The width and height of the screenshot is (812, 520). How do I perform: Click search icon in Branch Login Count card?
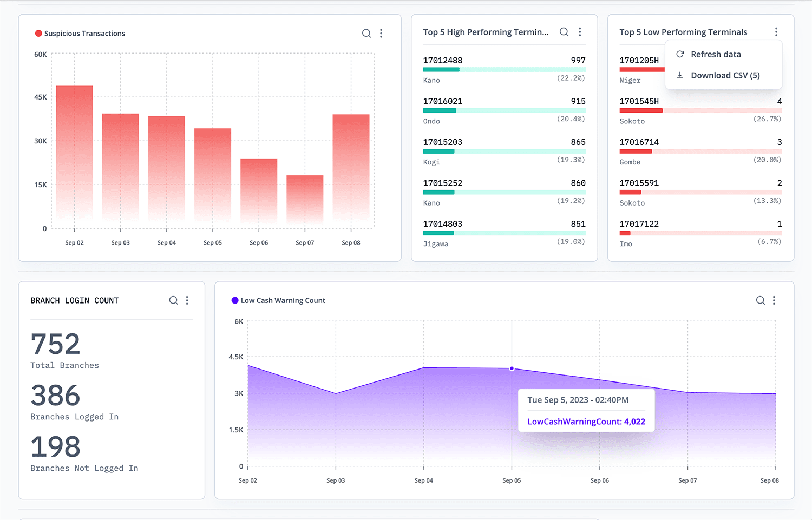[x=174, y=300]
